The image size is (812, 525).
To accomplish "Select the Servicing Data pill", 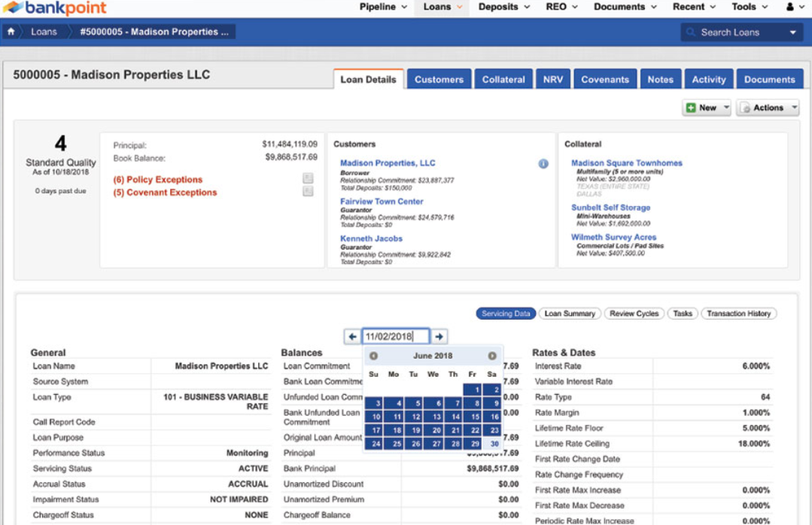I will 506,314.
